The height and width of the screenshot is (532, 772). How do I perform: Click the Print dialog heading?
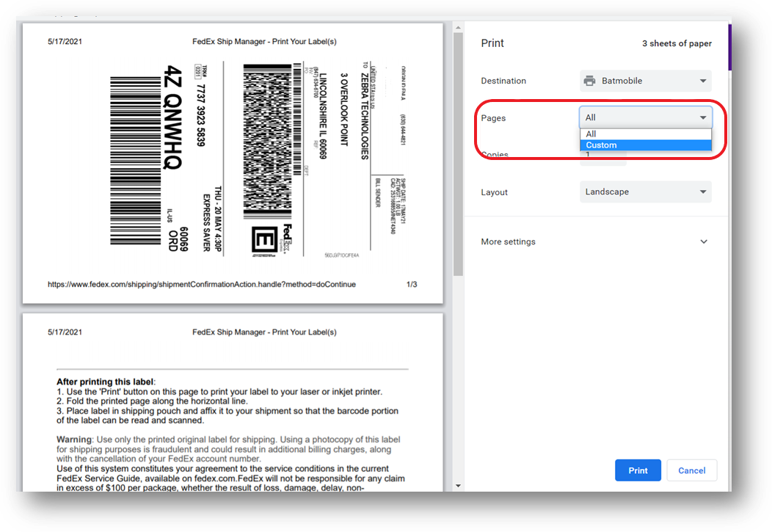[492, 43]
